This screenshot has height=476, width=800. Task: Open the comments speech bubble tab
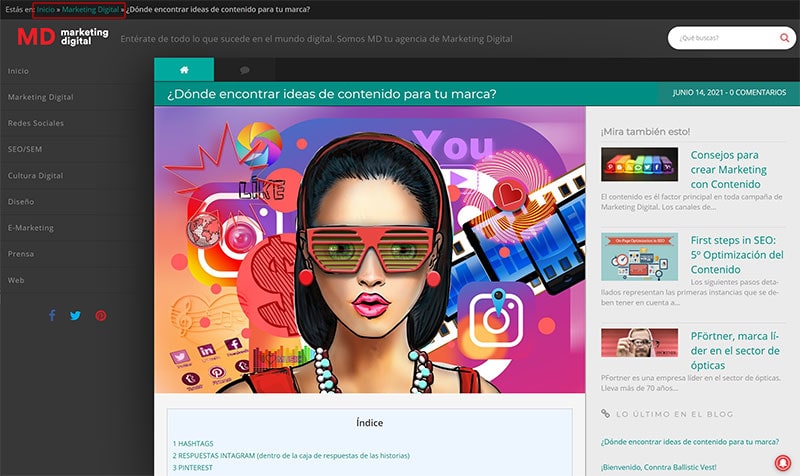pyautogui.click(x=244, y=70)
